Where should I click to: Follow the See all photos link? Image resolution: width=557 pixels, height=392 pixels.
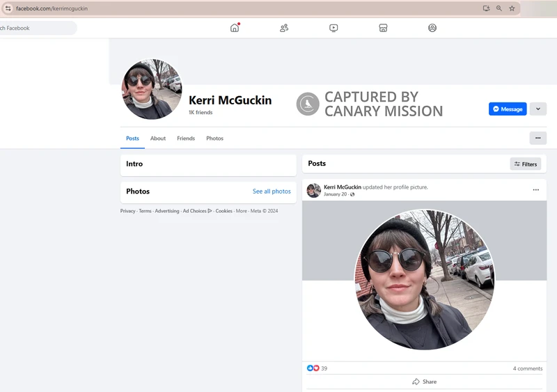coord(272,191)
